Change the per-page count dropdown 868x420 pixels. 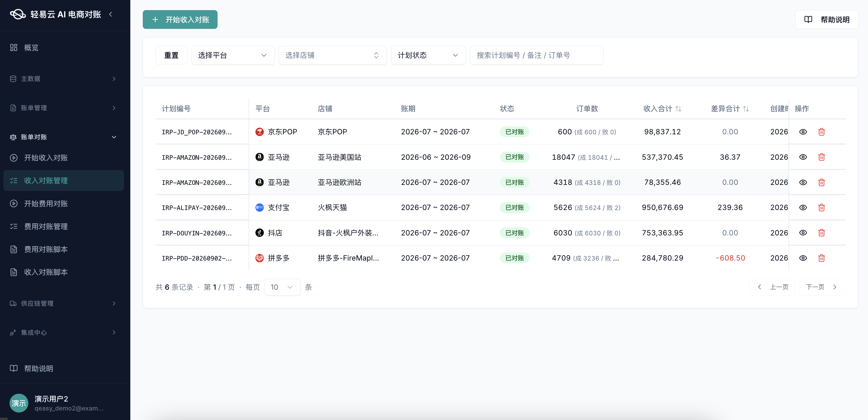(282, 287)
